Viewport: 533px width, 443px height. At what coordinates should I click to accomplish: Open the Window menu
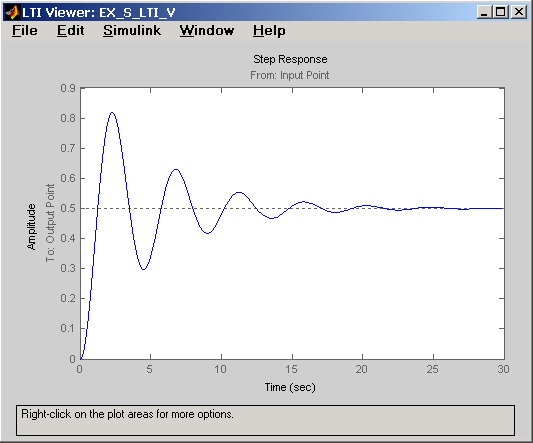click(207, 31)
